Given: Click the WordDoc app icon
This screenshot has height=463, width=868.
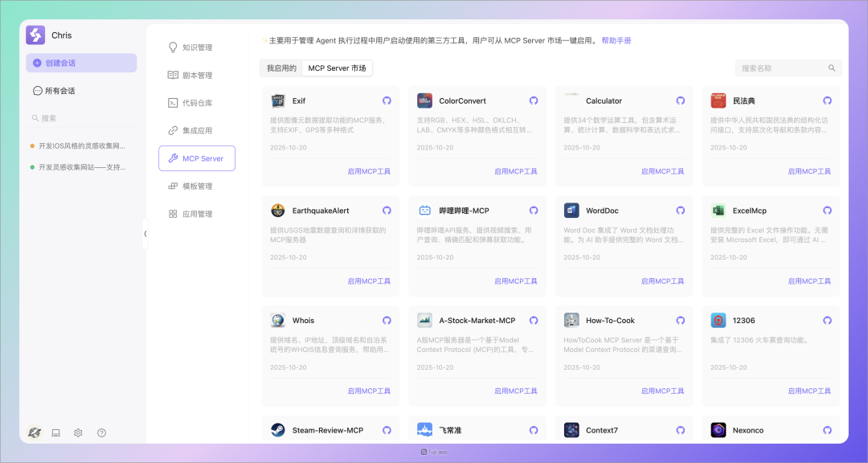Looking at the screenshot, I should pyautogui.click(x=571, y=211).
